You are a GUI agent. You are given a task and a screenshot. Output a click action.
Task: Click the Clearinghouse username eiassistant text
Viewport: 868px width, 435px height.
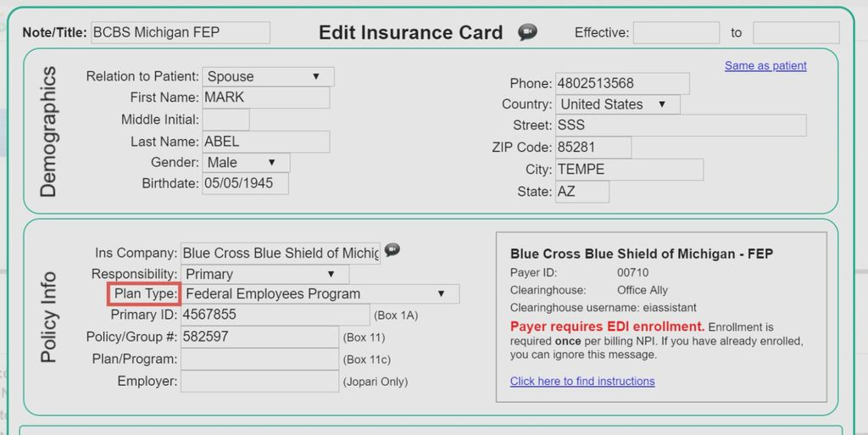tap(604, 308)
